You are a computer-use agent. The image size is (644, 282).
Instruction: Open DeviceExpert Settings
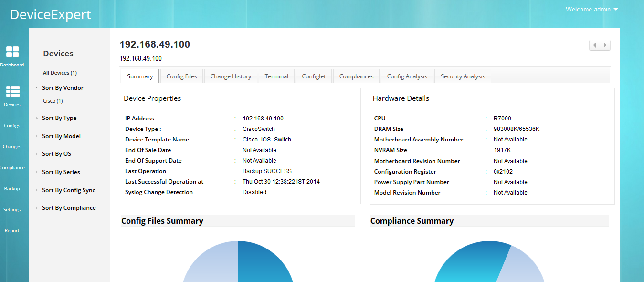click(x=12, y=209)
